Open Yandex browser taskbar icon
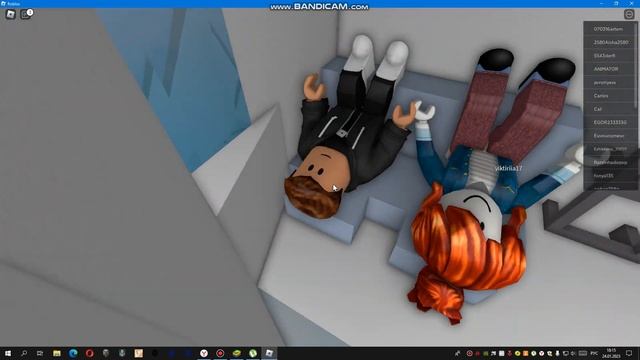The width and height of the screenshot is (640, 360). pos(204,353)
